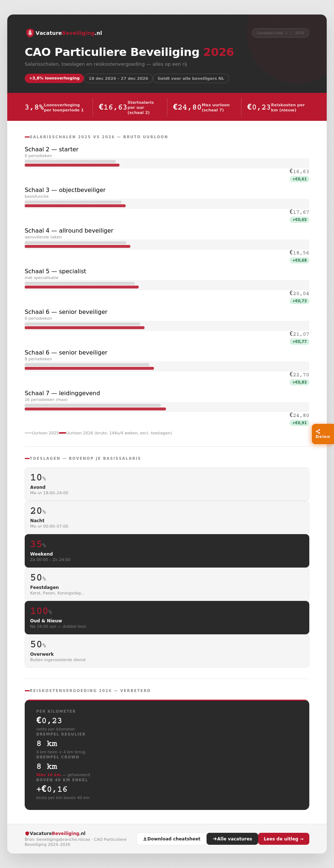The height and width of the screenshot is (868, 334).
Task: Open the Lees de uitleg link
Action: pyautogui.click(x=283, y=839)
